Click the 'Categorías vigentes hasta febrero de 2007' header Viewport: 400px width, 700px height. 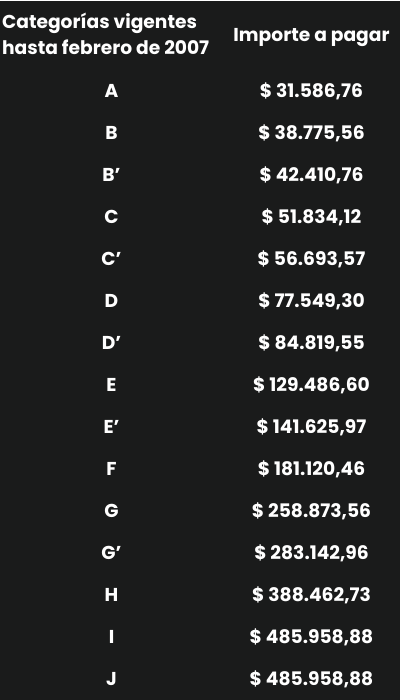tap(105, 34)
